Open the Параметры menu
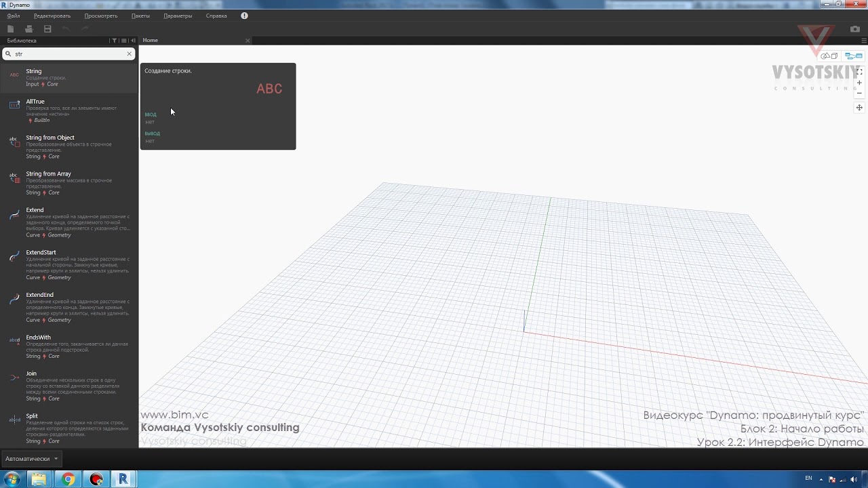Viewport: 868px width, 488px height. coord(178,16)
